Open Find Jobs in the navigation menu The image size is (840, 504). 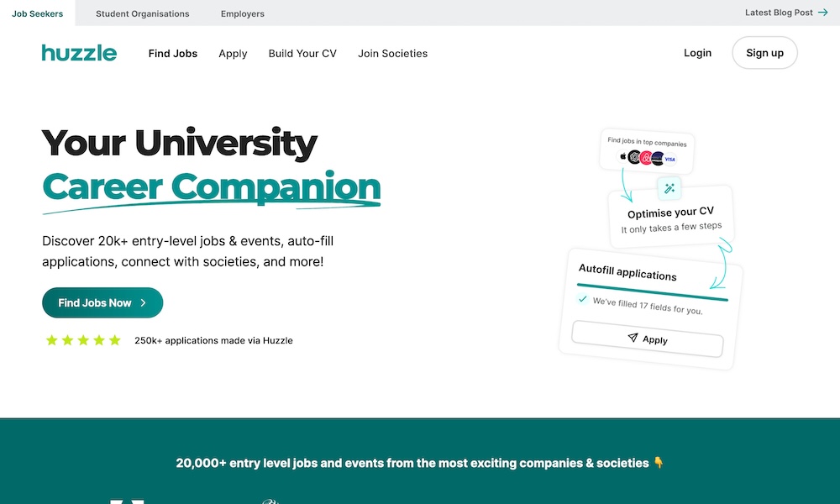click(x=172, y=53)
